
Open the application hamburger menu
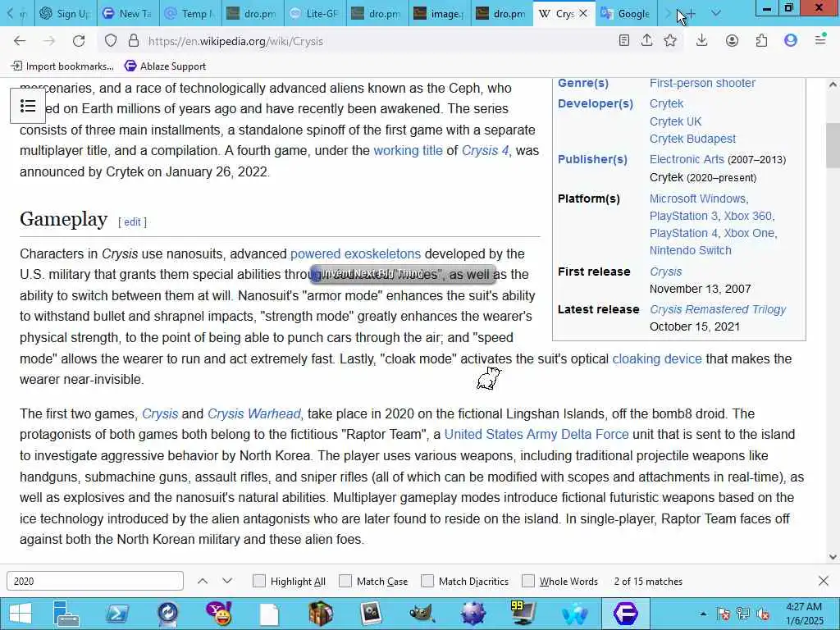[820, 40]
